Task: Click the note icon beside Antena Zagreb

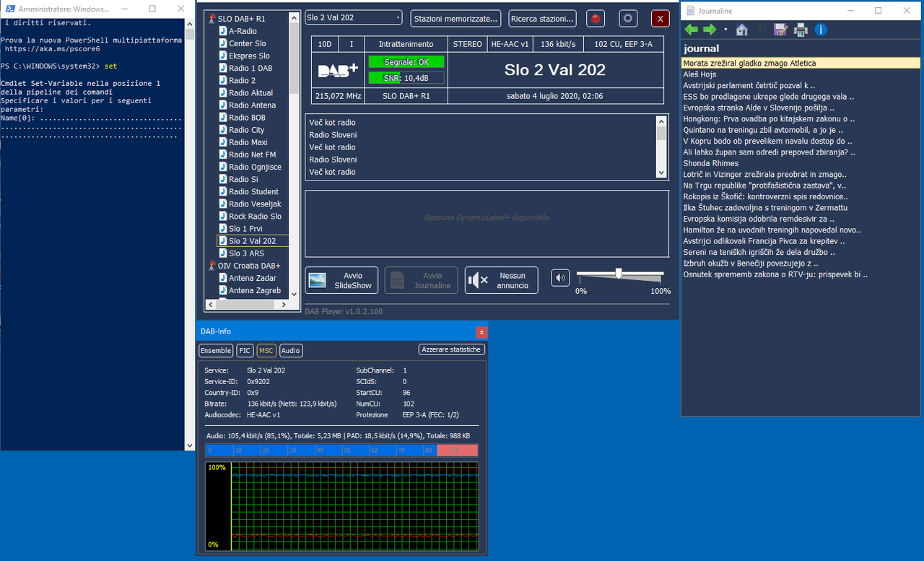Action: [x=223, y=290]
